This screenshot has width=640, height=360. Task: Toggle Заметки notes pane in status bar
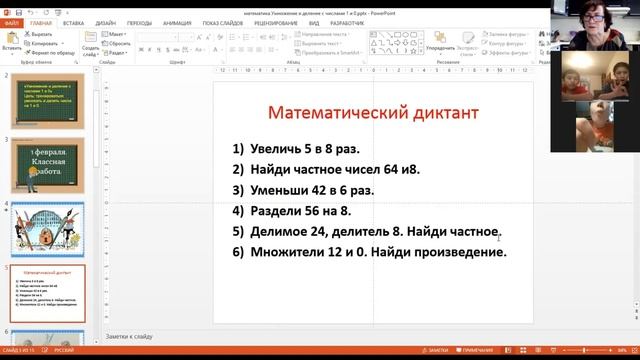click(x=435, y=350)
